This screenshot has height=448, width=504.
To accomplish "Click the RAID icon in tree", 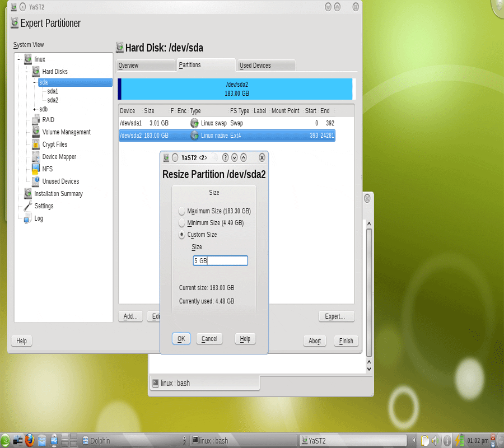I will [x=36, y=119].
